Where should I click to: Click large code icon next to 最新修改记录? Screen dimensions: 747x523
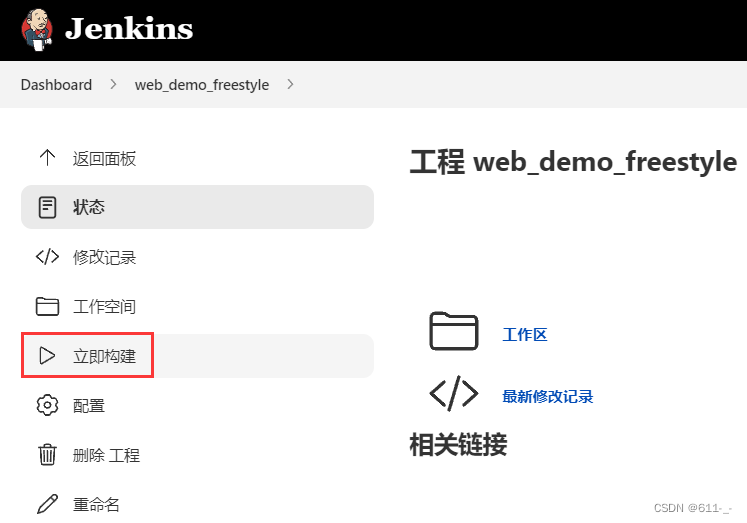(454, 393)
